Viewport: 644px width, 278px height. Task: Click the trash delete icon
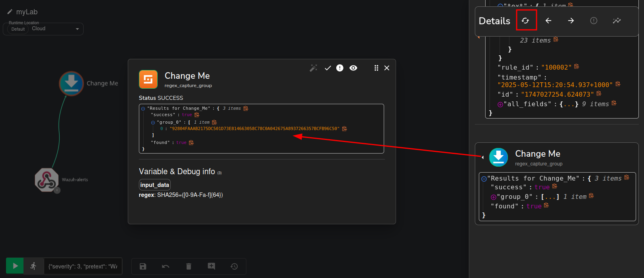coord(189,266)
